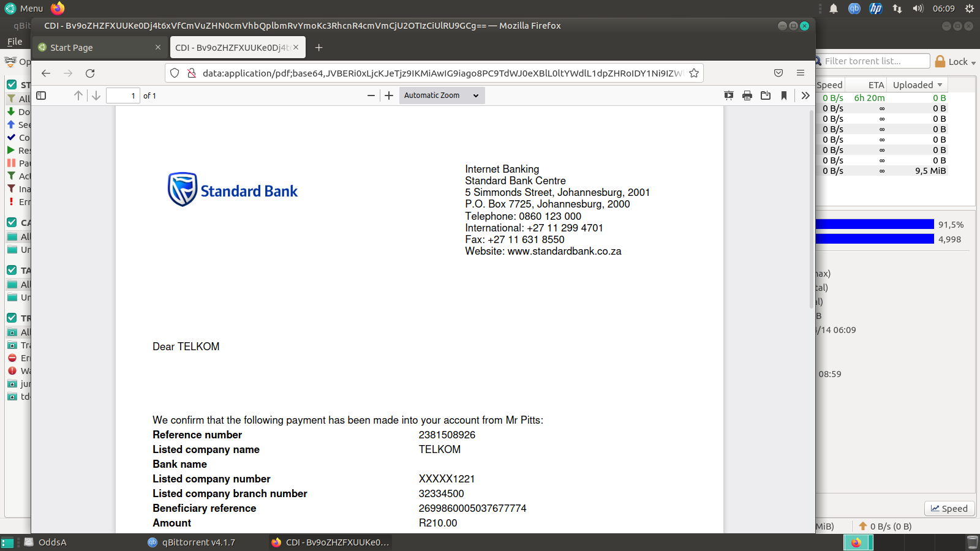Open the Automatic Zoom dropdown

442,96
